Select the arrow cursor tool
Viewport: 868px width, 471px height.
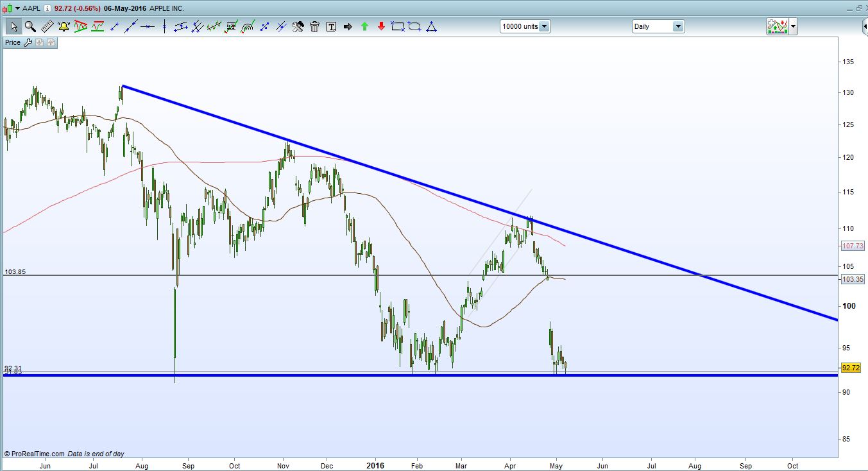13,27
